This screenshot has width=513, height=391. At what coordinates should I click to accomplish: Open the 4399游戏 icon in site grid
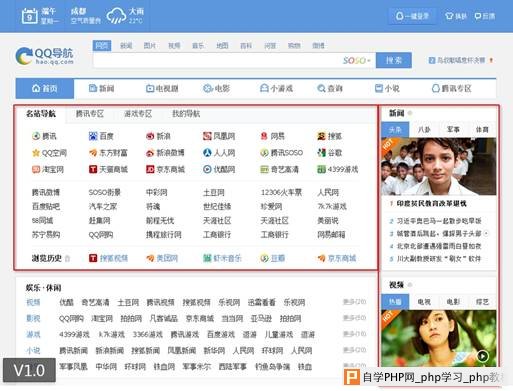[x=321, y=170]
